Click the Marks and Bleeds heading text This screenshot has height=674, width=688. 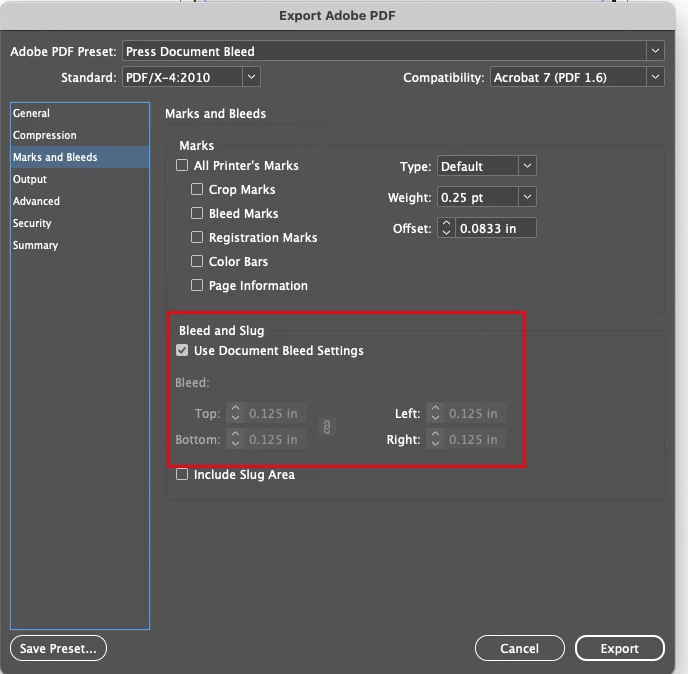[x=215, y=114]
